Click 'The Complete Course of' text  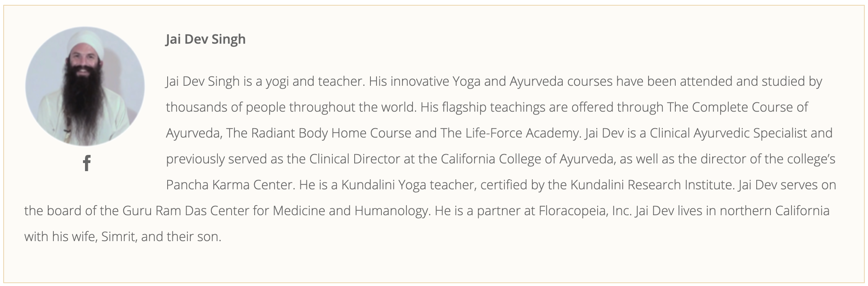737,107
